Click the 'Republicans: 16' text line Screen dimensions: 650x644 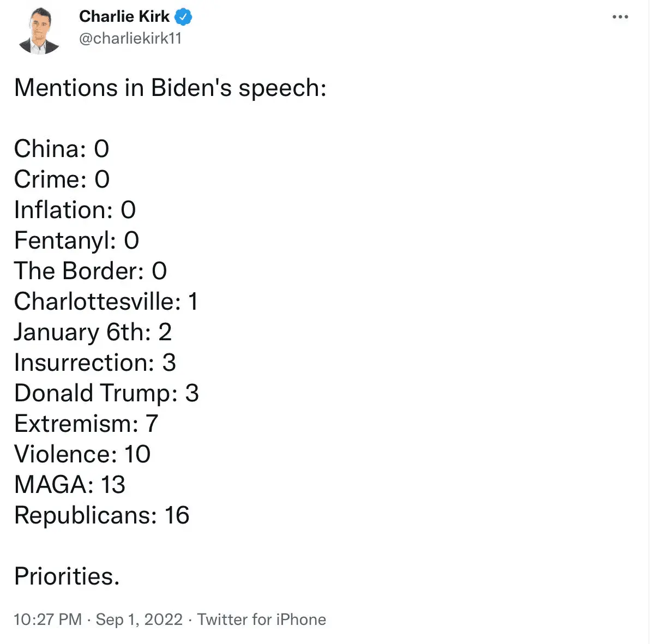coord(102,515)
